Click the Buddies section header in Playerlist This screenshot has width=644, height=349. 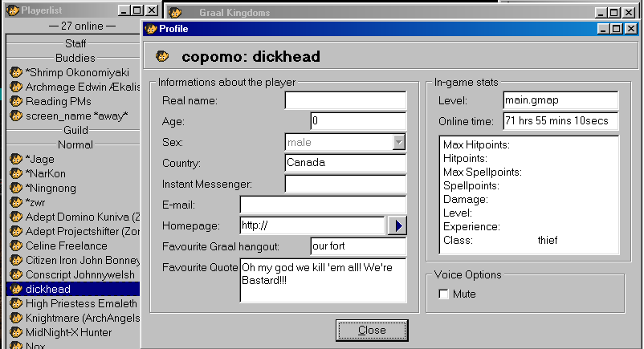75,58
